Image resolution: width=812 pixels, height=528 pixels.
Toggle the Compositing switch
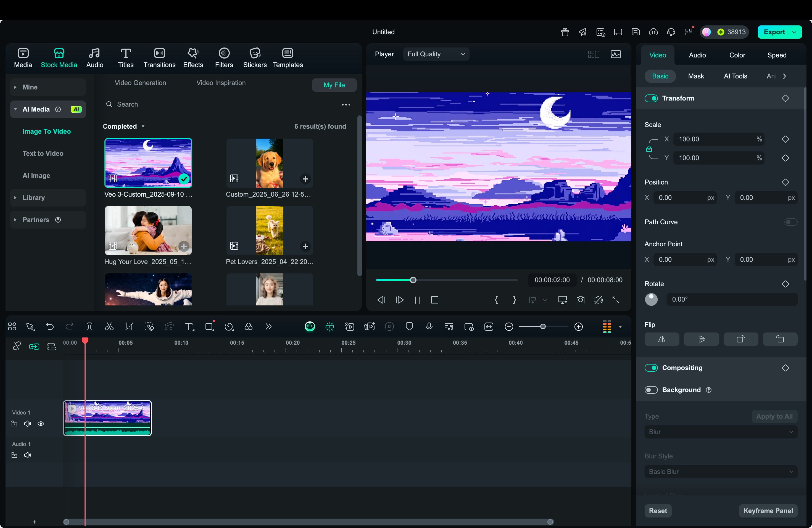(x=651, y=368)
